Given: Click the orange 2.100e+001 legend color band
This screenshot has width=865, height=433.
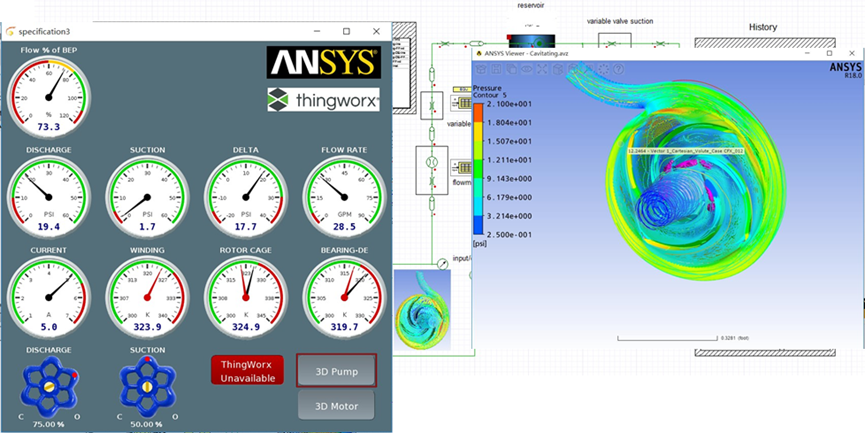Looking at the screenshot, I should 478,113.
